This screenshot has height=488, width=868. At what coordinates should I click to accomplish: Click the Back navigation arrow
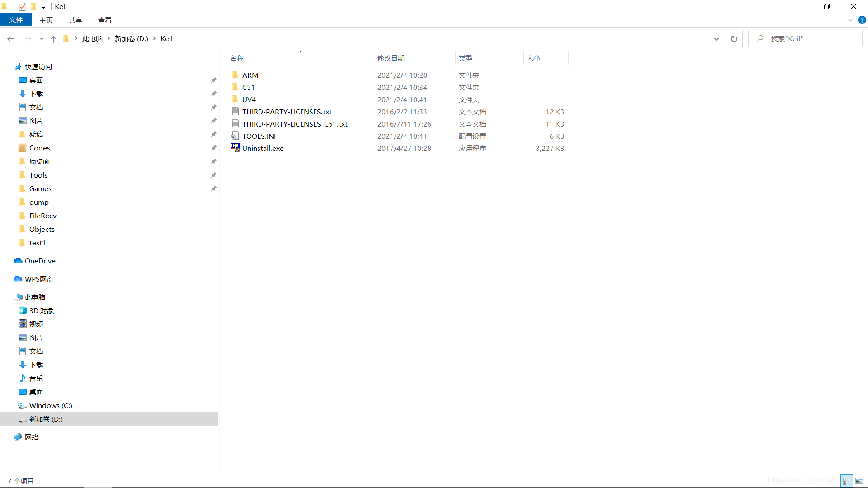coord(11,39)
